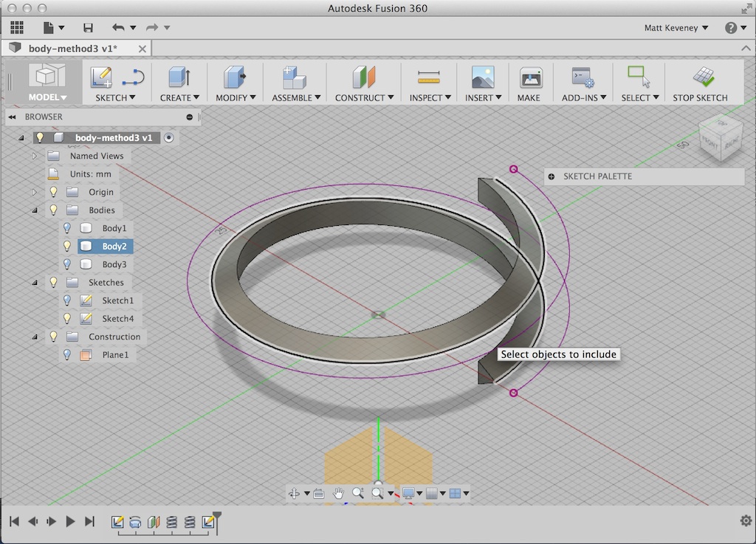Viewport: 756px width, 544px height.
Task: Toggle Body1 visibility light bulb
Action: click(67, 228)
